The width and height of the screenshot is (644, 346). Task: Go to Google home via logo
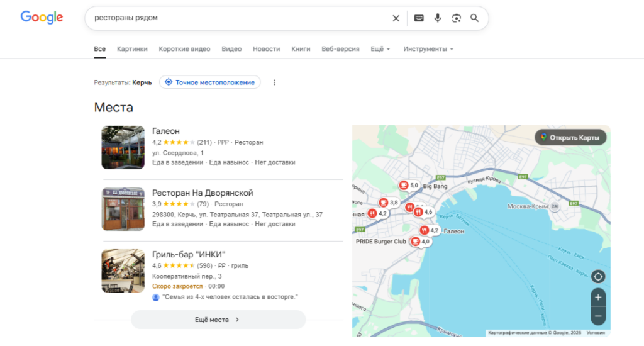click(42, 17)
